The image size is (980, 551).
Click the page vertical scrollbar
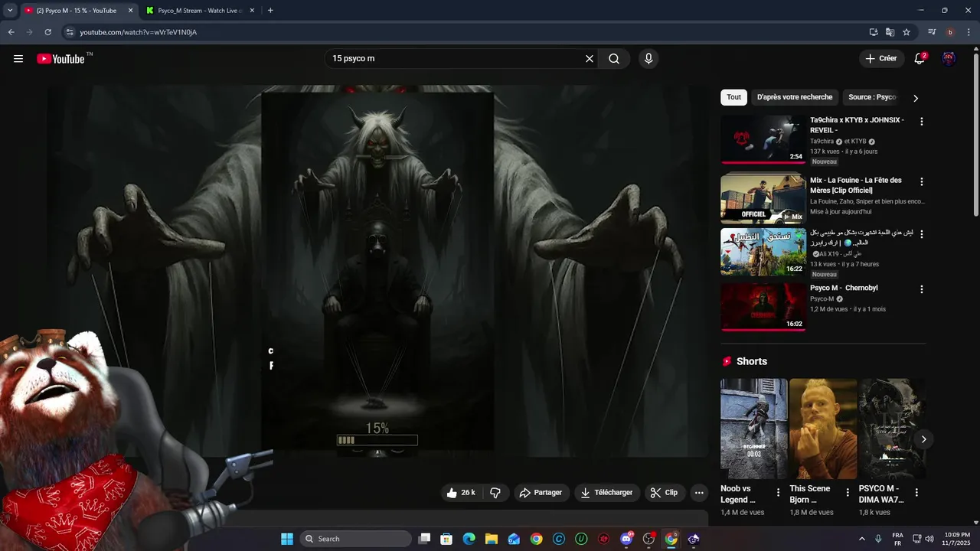[975, 134]
